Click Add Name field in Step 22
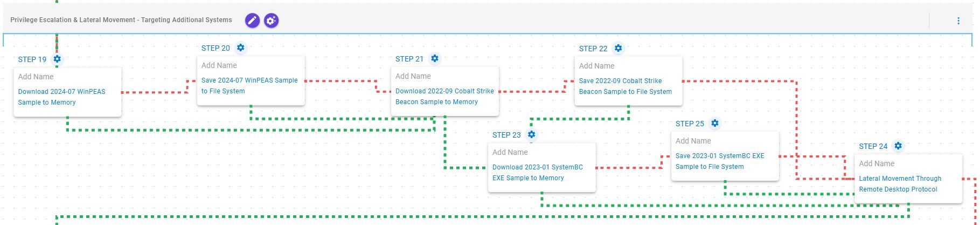 pos(596,66)
